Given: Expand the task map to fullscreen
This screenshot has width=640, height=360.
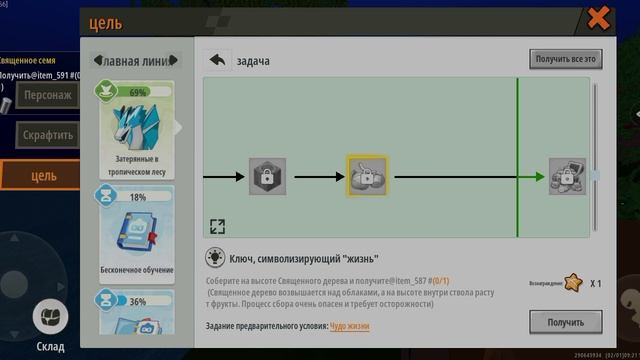Looking at the screenshot, I should click(217, 226).
